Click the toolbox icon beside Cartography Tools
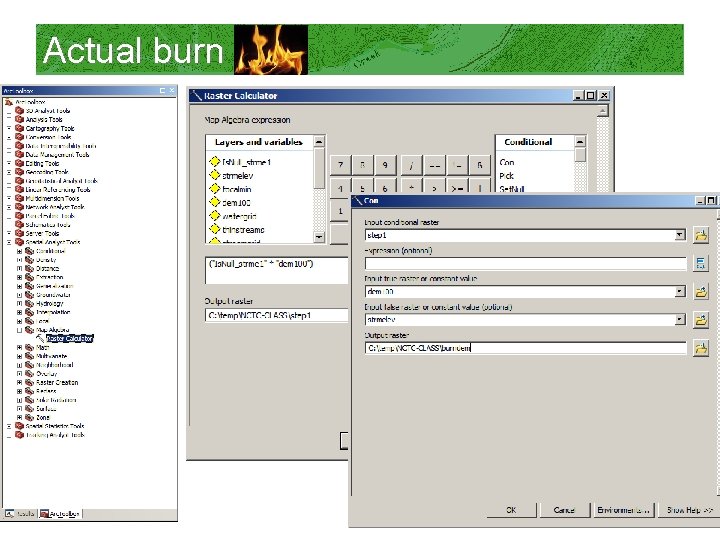The width and height of the screenshot is (720, 540). 19,128
